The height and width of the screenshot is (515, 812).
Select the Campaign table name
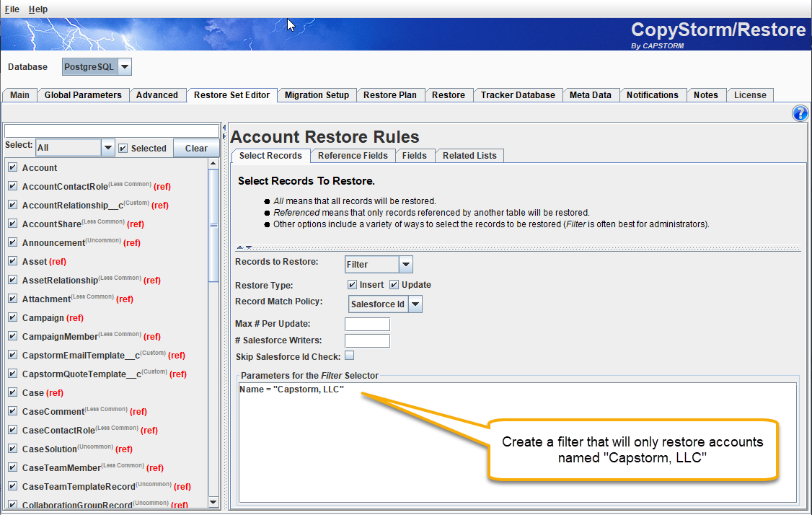point(43,317)
